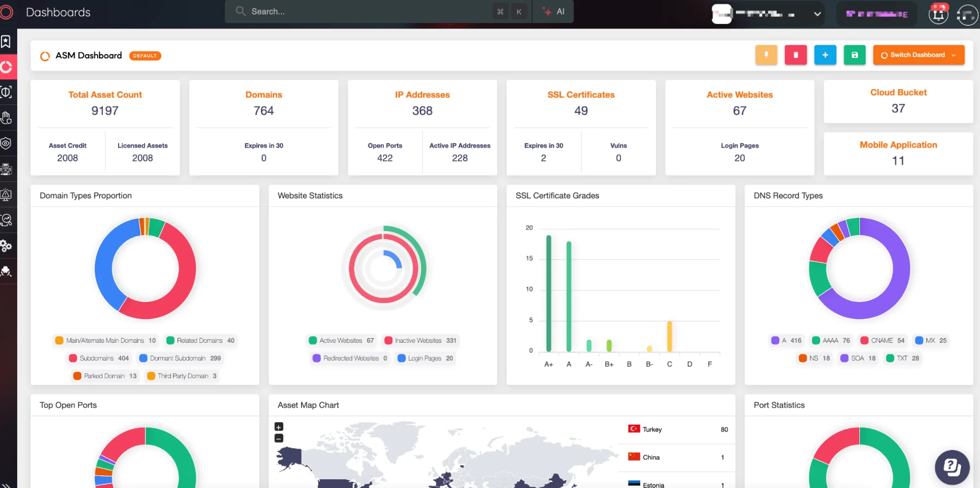Click the green save dashboard button

pyautogui.click(x=854, y=55)
